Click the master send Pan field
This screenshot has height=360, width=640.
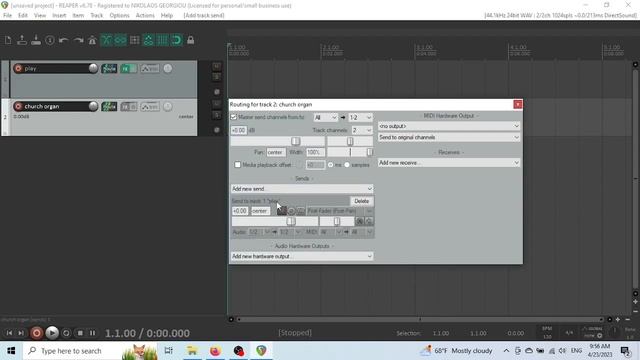276,152
